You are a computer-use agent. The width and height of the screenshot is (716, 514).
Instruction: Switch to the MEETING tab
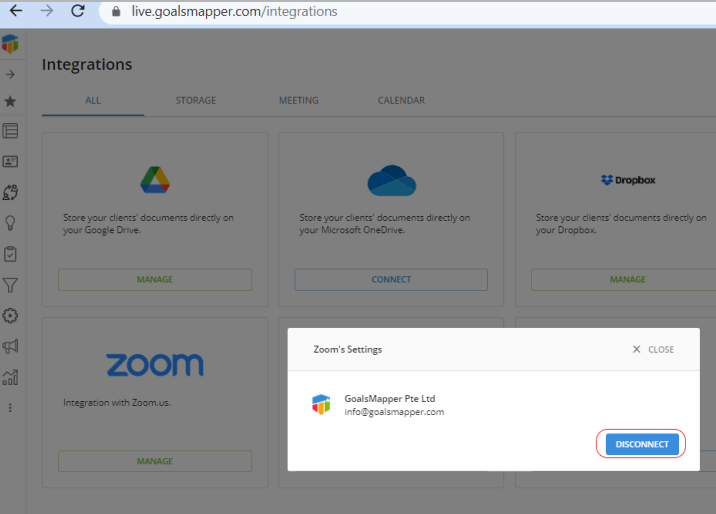point(299,100)
